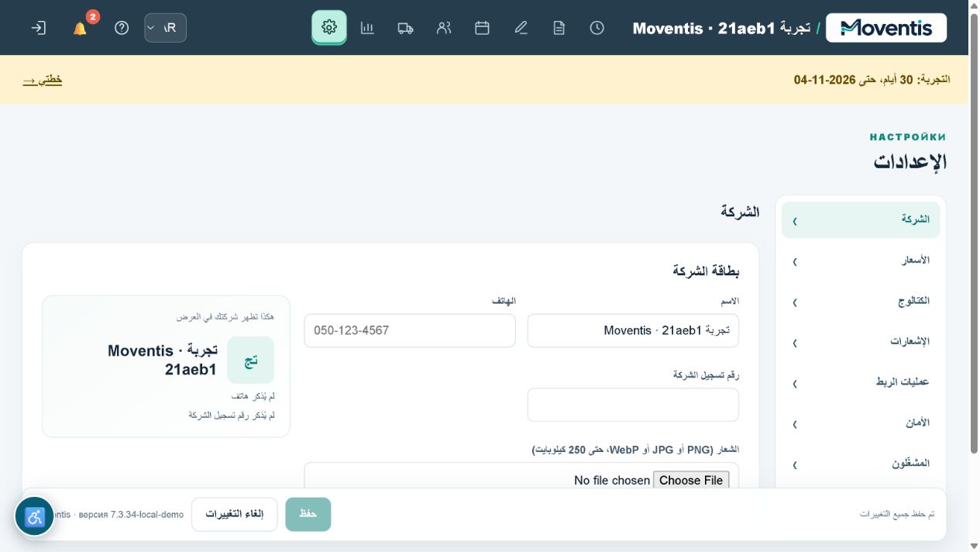Viewport: 980px width, 552px height.
Task: Open the language selector dropdown
Action: coord(165,28)
